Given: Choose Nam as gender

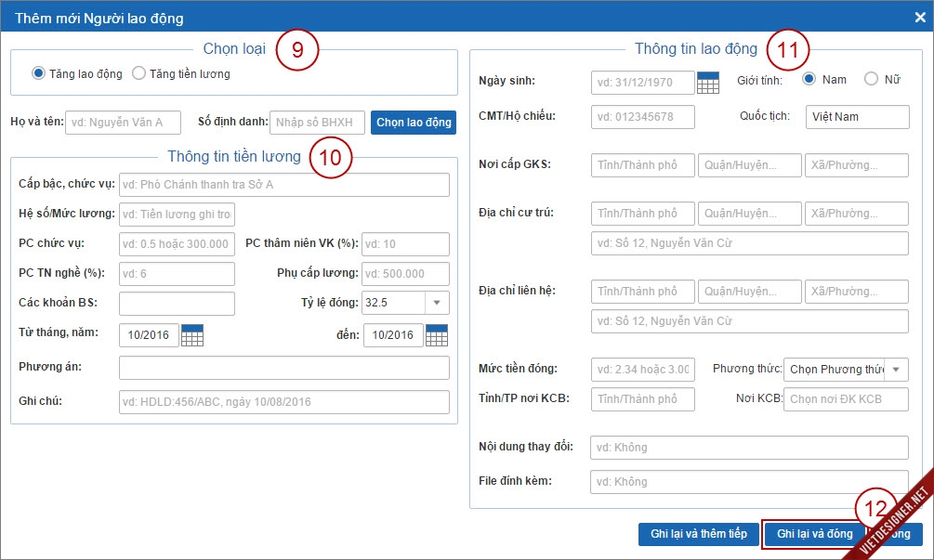Looking at the screenshot, I should tap(809, 80).
